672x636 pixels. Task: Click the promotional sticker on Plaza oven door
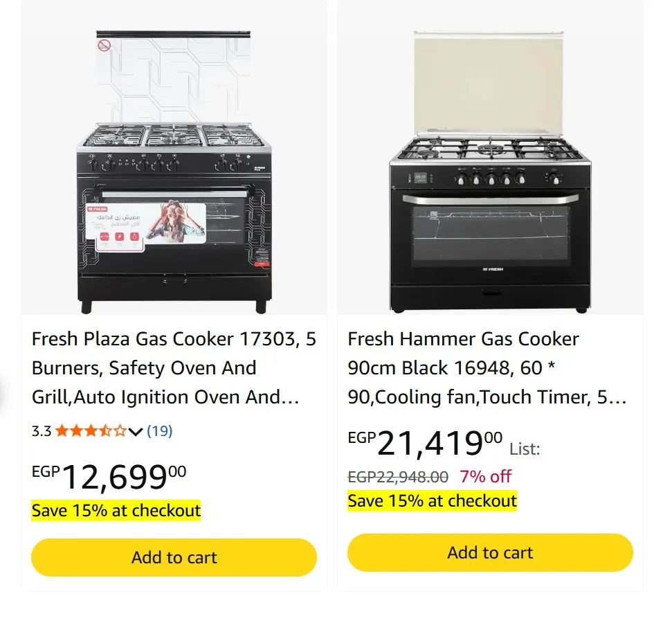point(146,227)
